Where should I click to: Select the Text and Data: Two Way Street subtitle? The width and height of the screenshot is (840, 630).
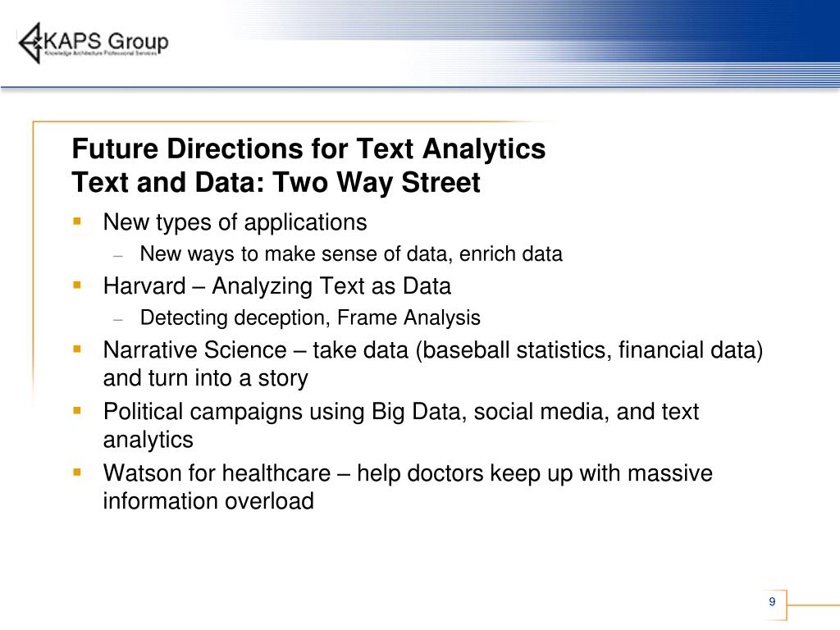(276, 183)
